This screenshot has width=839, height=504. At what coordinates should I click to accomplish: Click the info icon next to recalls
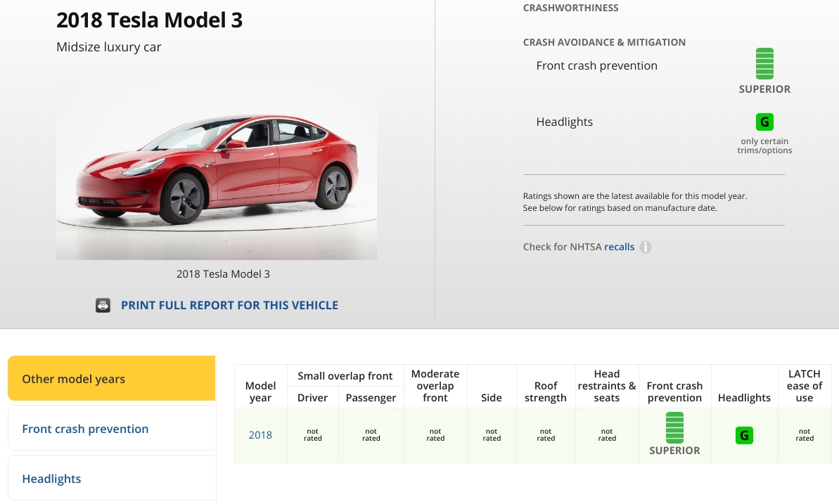[x=646, y=247]
